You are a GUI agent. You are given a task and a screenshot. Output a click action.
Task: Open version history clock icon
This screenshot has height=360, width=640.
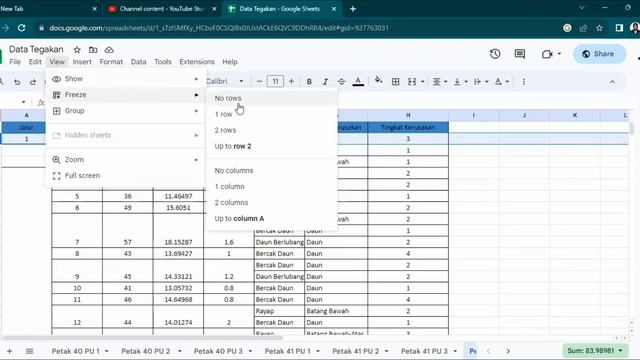coord(495,54)
